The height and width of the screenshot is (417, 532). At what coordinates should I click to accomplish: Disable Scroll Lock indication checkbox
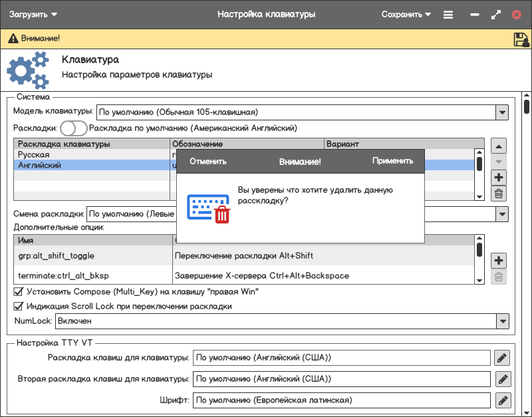click(x=19, y=307)
